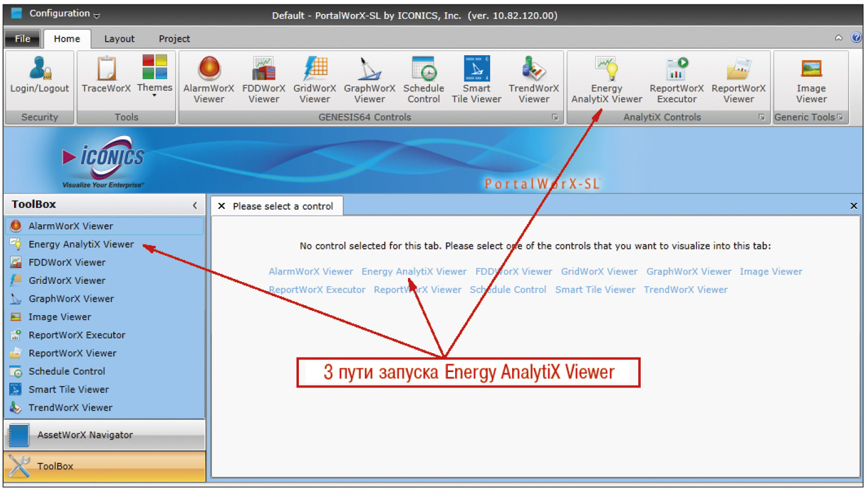Click the Energy AnalytiX Viewer link
The width and height of the screenshot is (868, 488).
(414, 272)
